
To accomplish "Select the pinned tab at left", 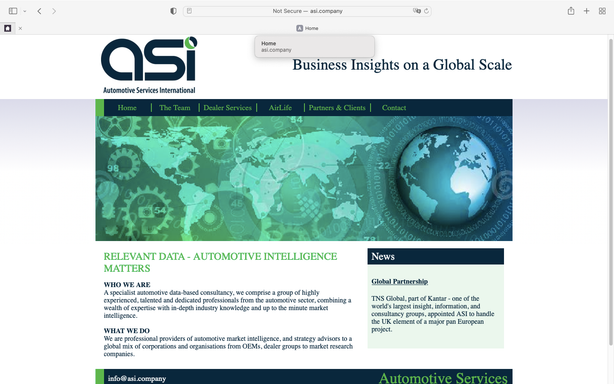I will click(x=7, y=28).
